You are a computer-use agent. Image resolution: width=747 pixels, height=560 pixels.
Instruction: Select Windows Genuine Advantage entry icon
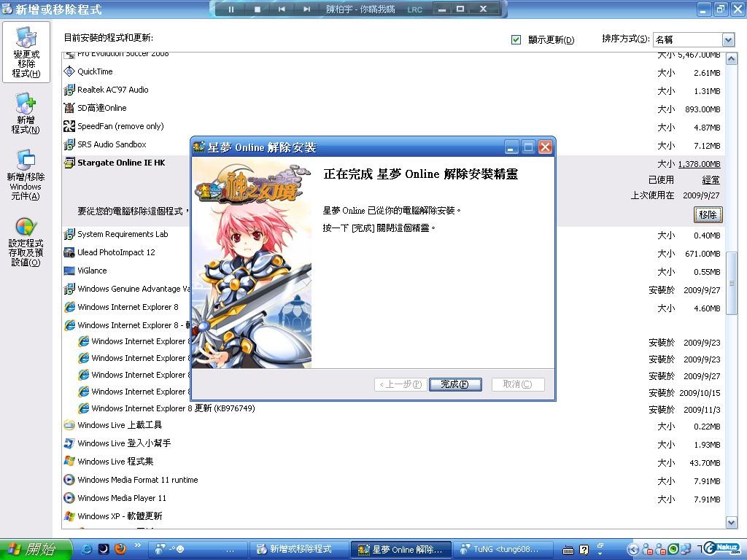pos(69,289)
